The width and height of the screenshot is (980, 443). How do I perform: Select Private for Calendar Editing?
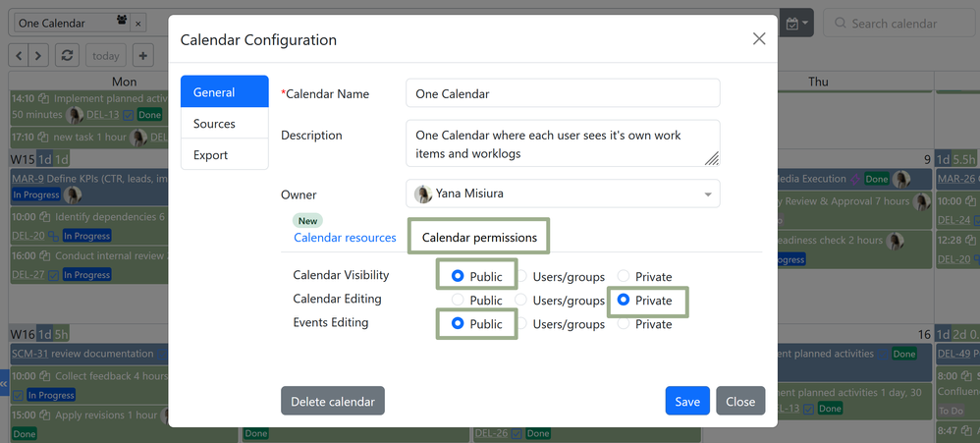[624, 300]
